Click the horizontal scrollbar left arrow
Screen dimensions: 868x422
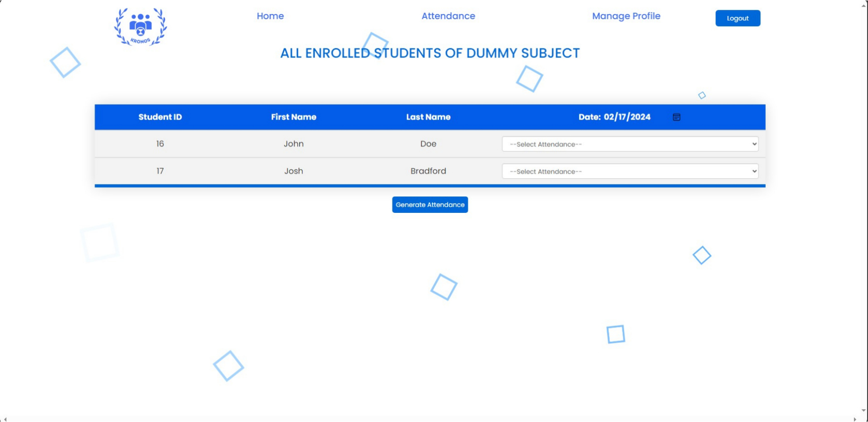(x=5, y=419)
